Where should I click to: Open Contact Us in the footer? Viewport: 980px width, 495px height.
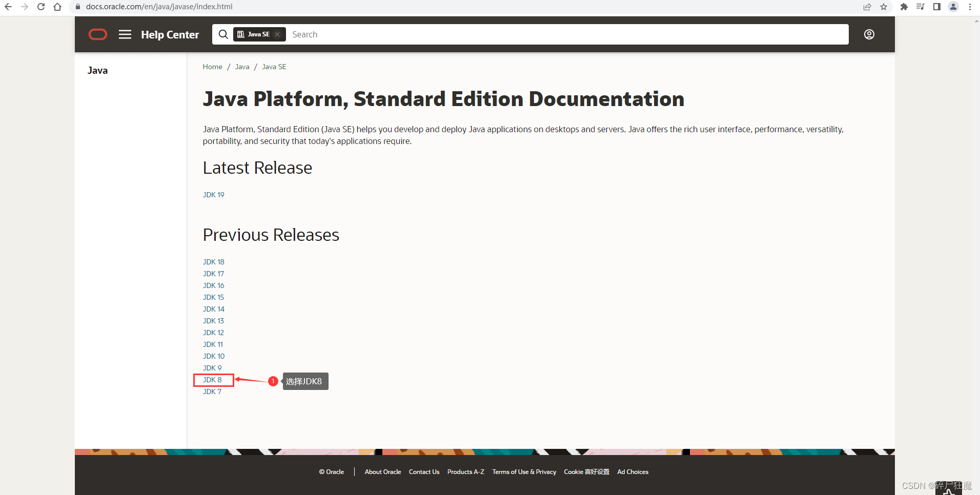(424, 472)
